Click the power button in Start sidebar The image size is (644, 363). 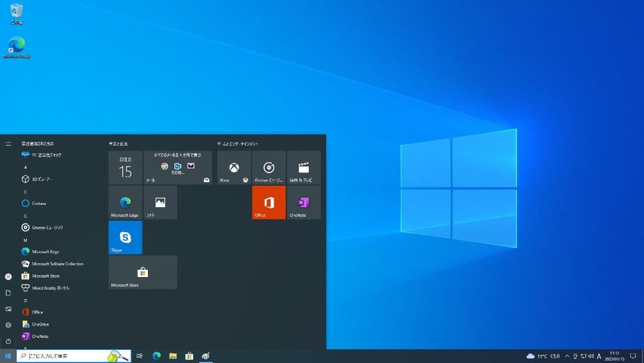point(8,342)
